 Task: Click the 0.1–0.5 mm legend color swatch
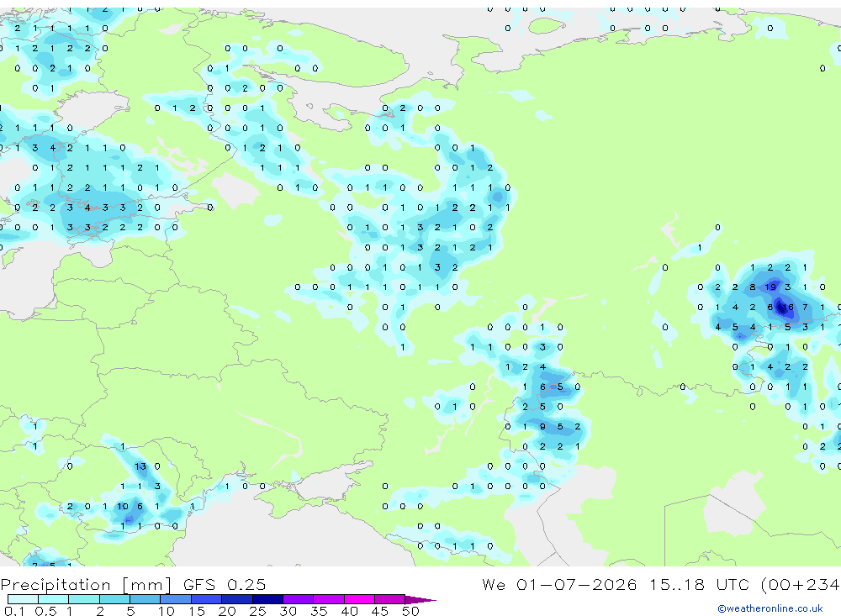[23, 599]
